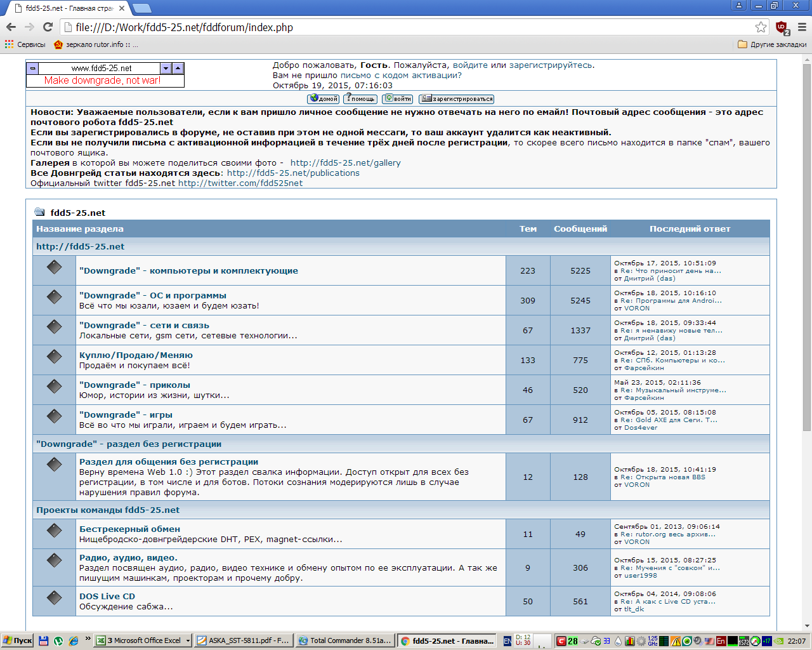Expand the www.fdd5-25.net dropdown arrow
The width and height of the screenshot is (812, 650).
tap(166, 68)
